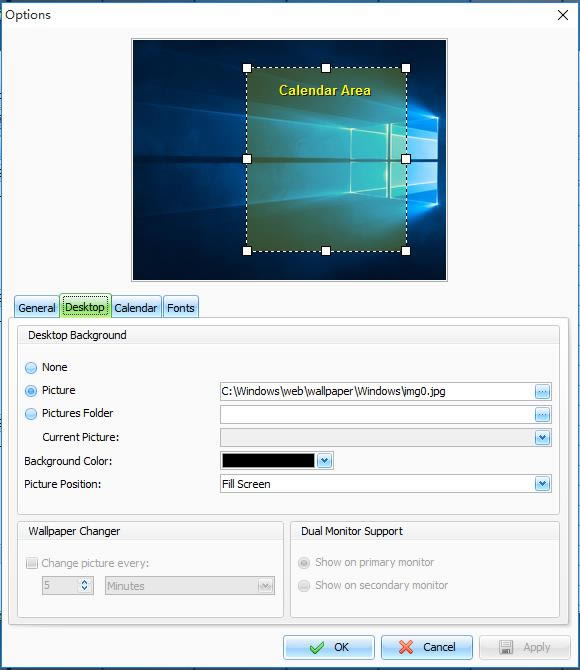
Task: Select the None background radio button
Action: pos(31,367)
